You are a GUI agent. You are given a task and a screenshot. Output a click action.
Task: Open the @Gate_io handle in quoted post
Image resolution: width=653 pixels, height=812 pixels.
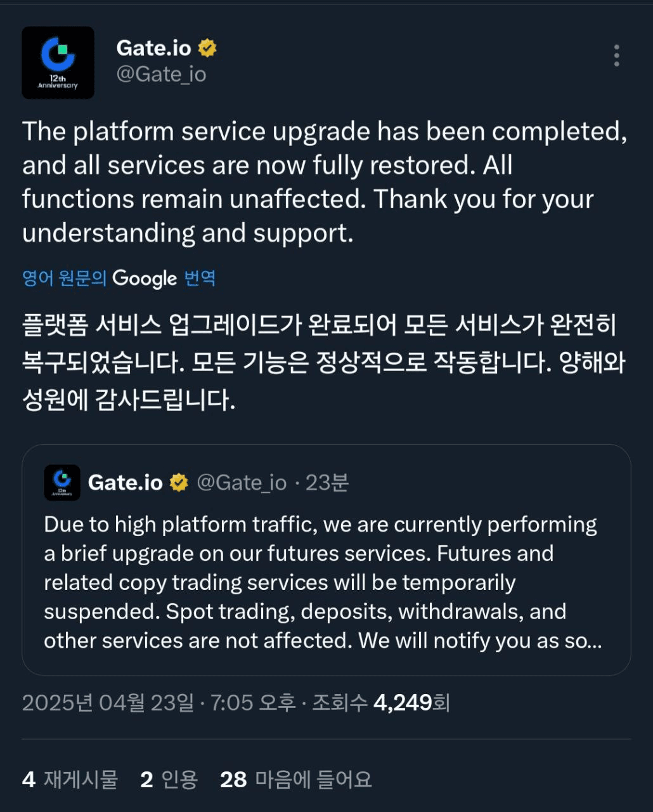click(242, 483)
